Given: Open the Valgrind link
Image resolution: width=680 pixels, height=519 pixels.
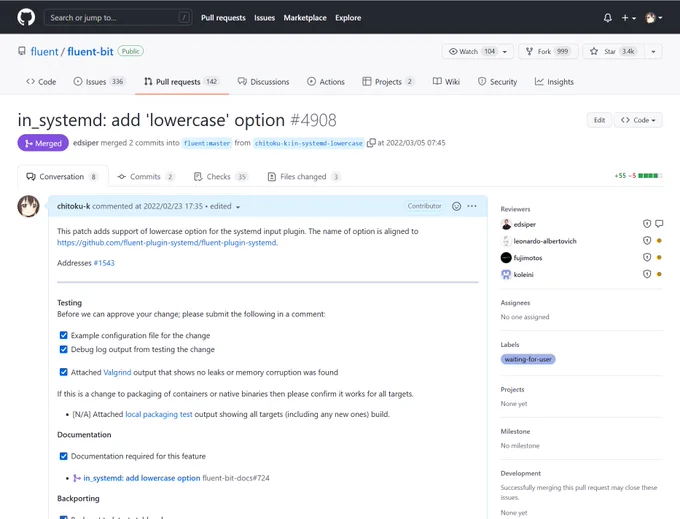Looking at the screenshot, I should [117, 372].
